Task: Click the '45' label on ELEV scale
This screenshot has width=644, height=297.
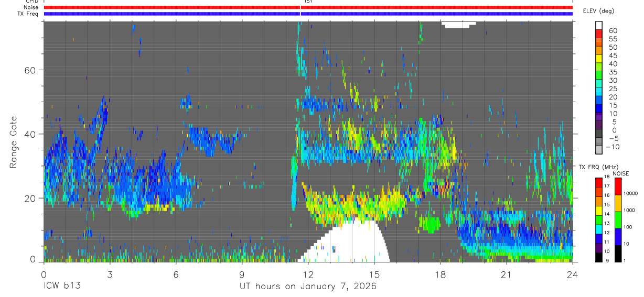Action: pos(613,56)
